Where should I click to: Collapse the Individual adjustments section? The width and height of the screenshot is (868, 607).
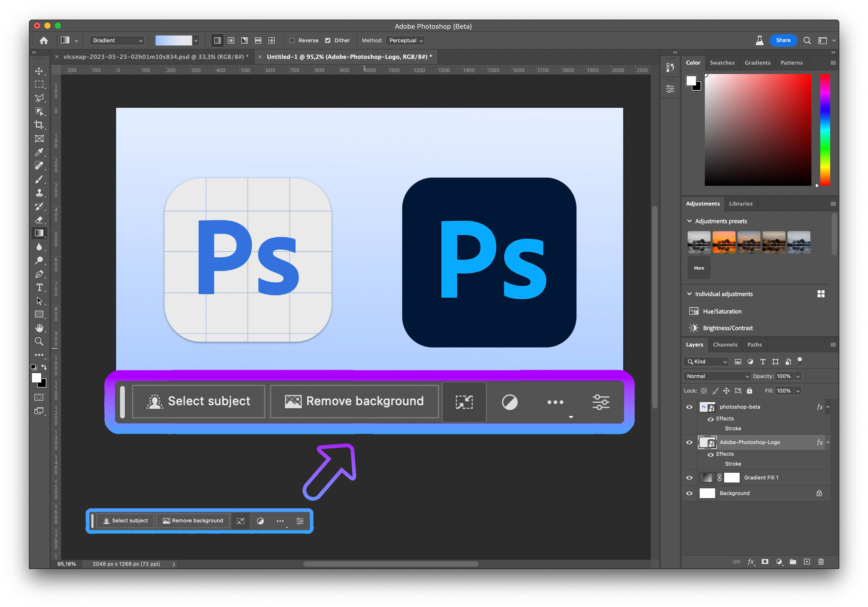pos(690,294)
